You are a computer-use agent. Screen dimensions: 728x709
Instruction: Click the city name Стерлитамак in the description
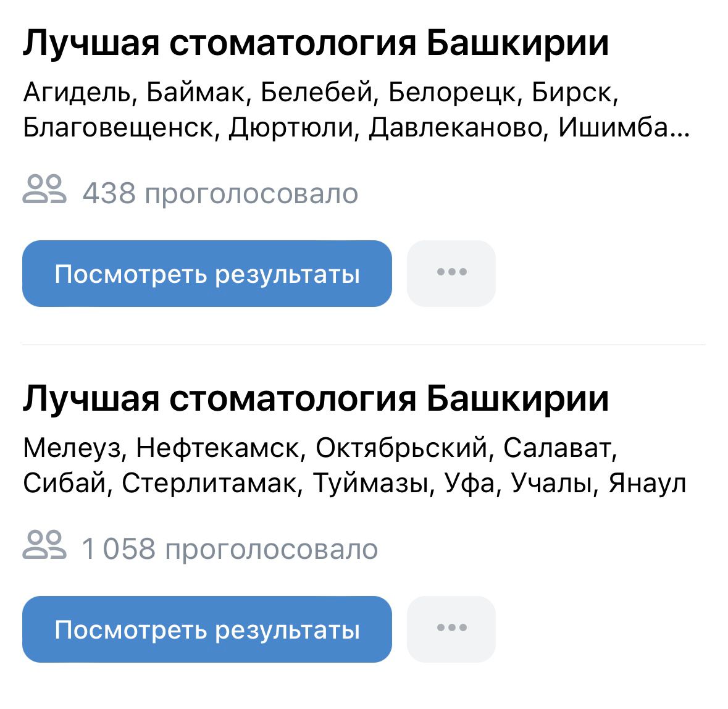209,483
